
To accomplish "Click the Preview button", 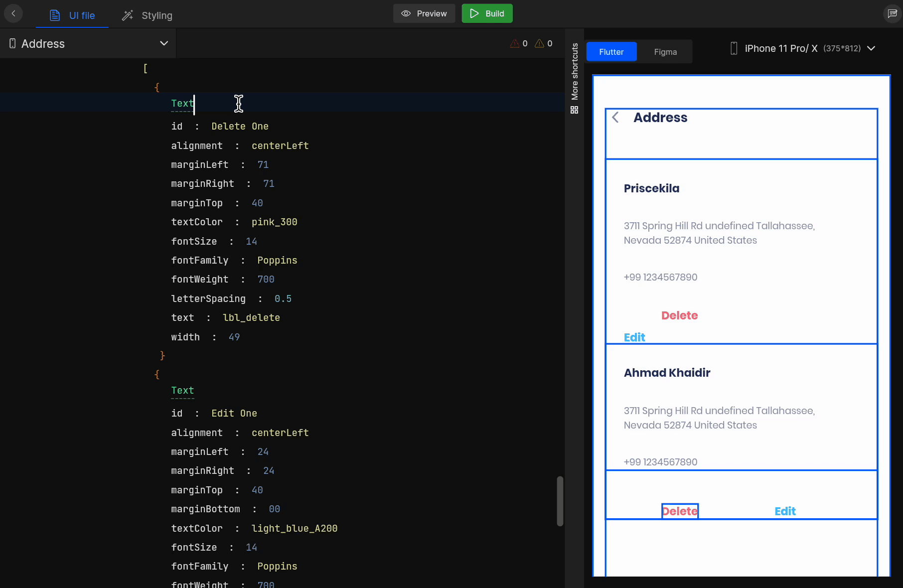I will tap(424, 13).
